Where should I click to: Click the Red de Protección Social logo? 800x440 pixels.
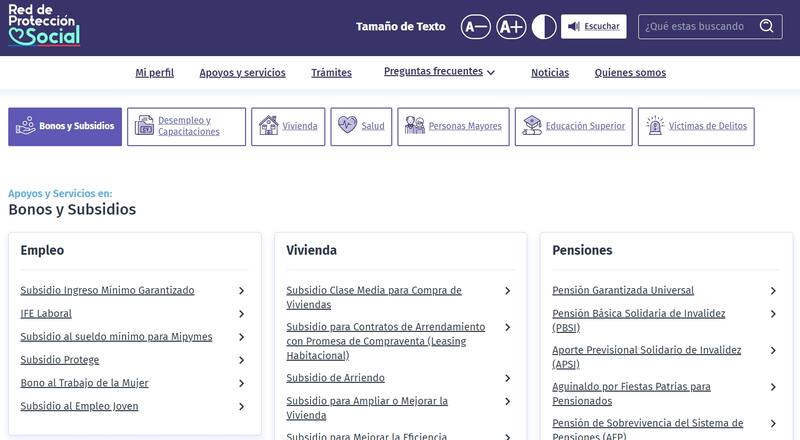point(44,25)
